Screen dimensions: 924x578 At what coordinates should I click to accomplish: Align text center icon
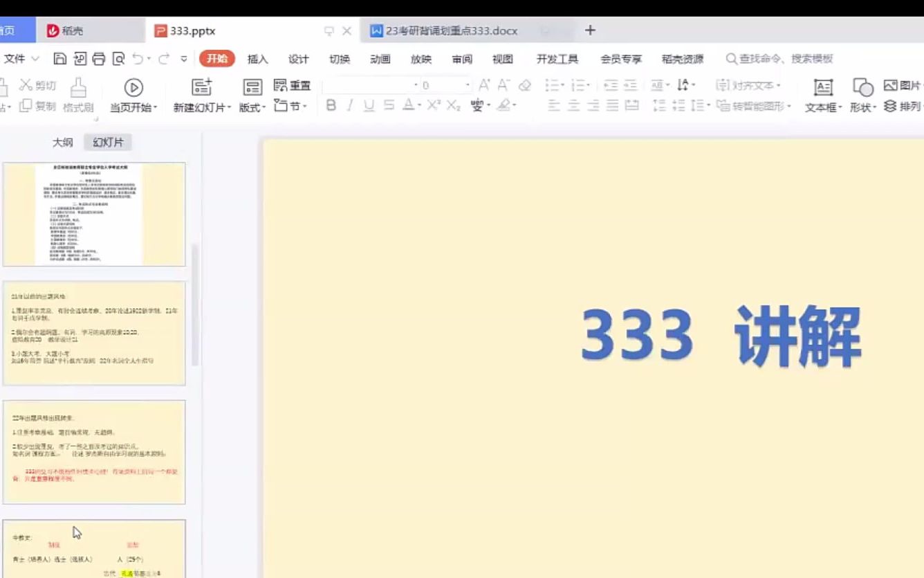coord(573,105)
